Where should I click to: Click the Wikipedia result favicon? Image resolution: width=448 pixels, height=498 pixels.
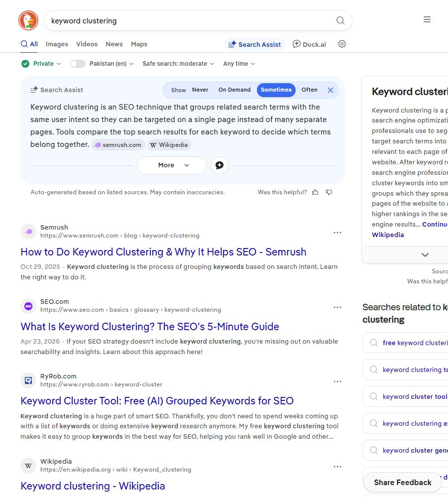point(28,466)
